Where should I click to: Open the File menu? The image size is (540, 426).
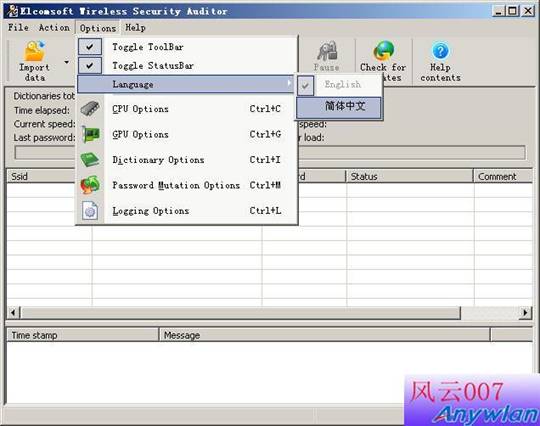(18, 28)
